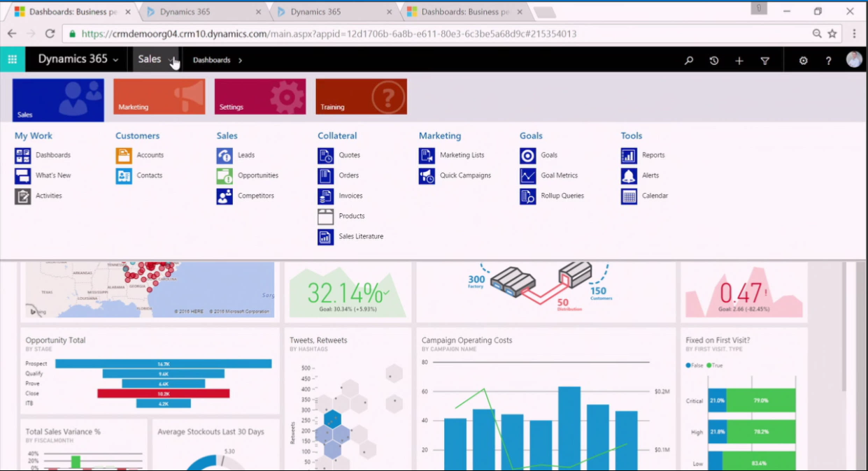Screen dimensions: 868x471
Task: Click the Dashboards icon under My Work
Action: point(22,155)
